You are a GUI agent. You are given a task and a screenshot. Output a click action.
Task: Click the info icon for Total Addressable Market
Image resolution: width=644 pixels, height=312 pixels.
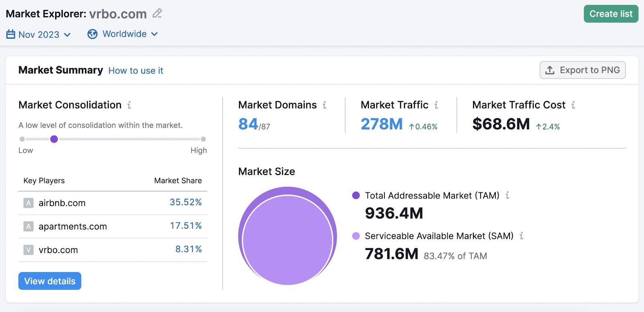click(507, 196)
